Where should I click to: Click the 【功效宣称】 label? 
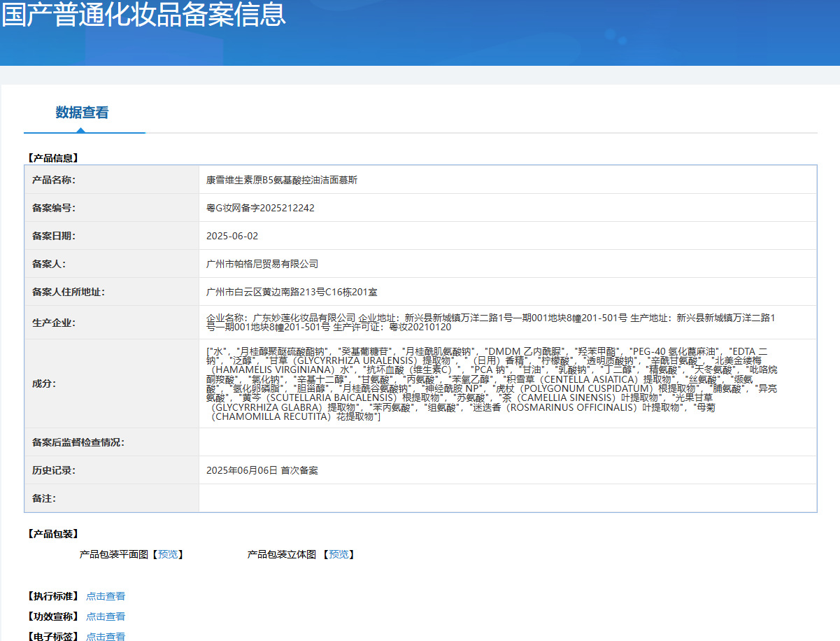[52, 617]
